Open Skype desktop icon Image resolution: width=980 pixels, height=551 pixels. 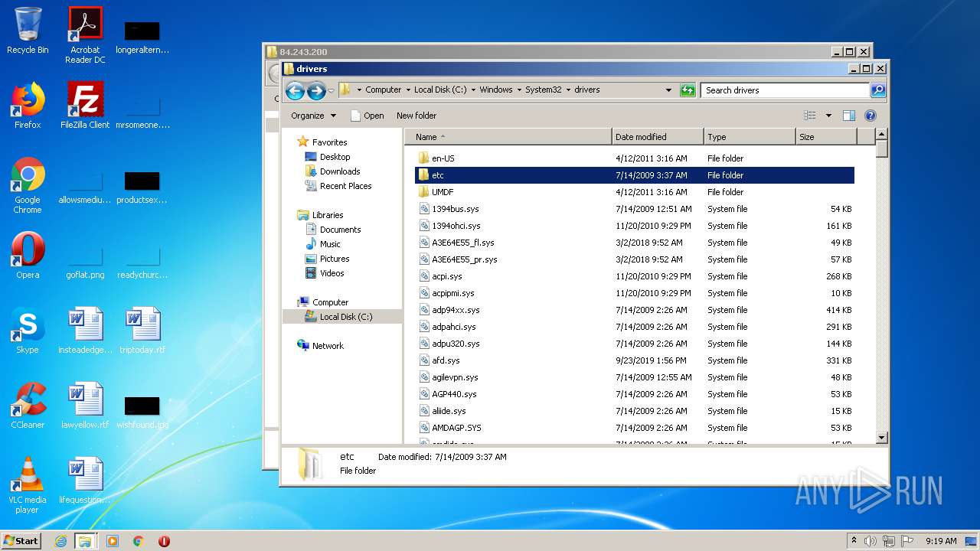click(28, 331)
